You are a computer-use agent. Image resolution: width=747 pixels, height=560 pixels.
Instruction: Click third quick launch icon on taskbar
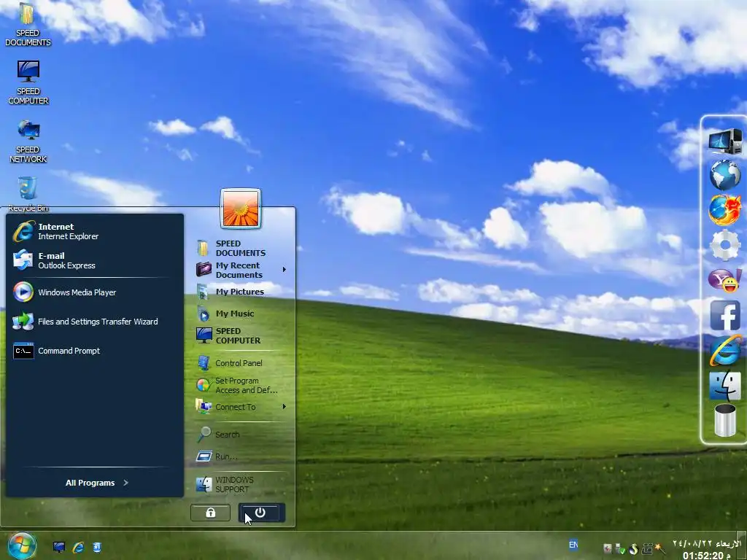(x=97, y=547)
